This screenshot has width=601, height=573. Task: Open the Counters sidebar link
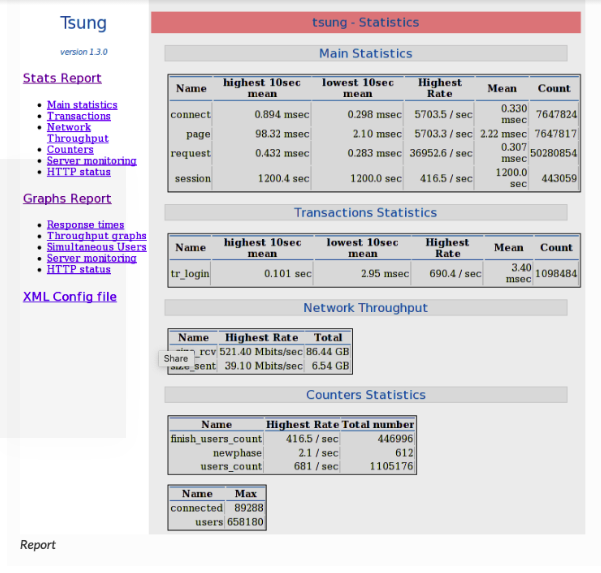pyautogui.click(x=70, y=149)
